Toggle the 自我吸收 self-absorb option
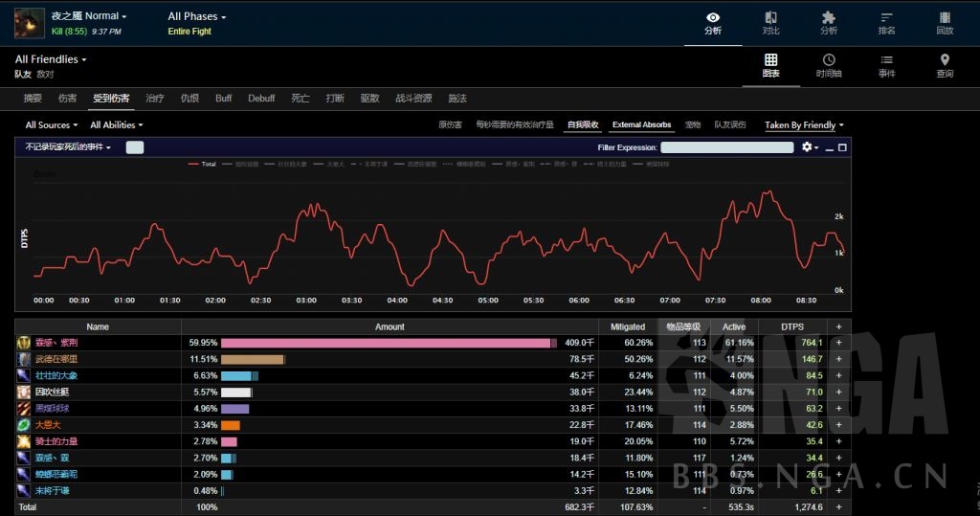This screenshot has width=980, height=516. point(583,124)
